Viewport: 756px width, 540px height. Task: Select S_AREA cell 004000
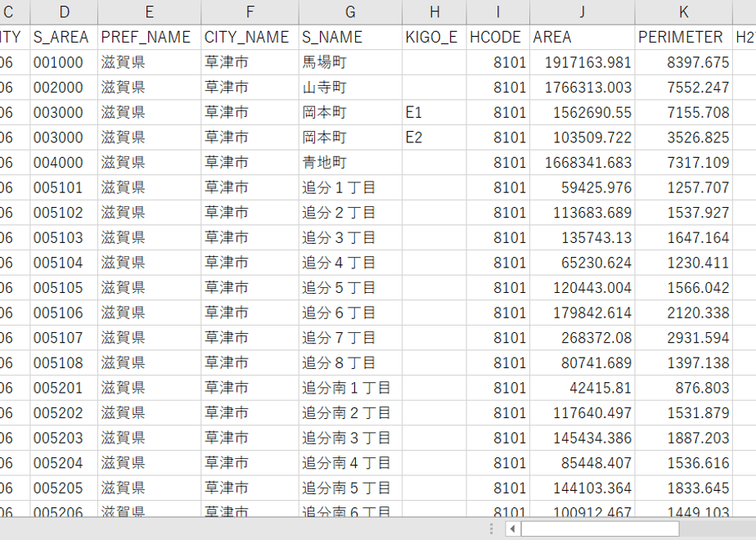click(x=64, y=163)
